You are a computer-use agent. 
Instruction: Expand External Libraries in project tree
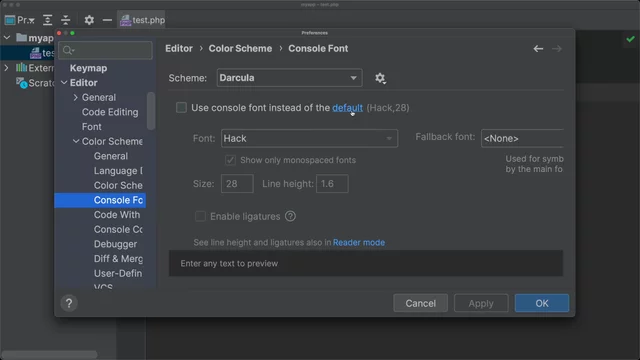tap(6, 67)
